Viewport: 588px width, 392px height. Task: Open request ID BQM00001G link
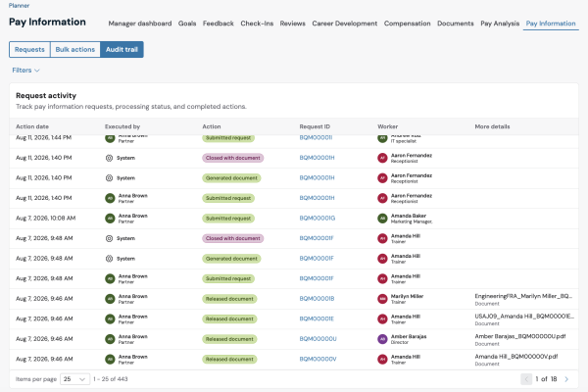[318, 219]
